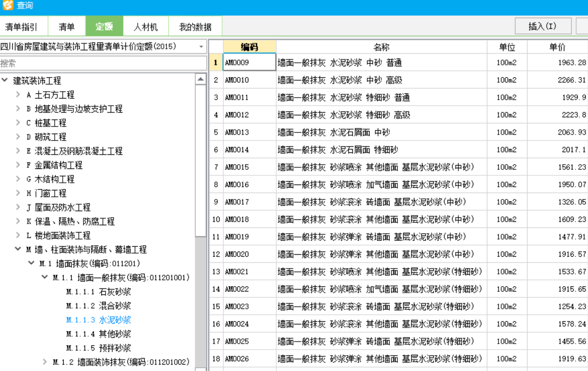Expand the A 土石方工程 node
Viewport: 588px width, 371px height.
[18, 95]
